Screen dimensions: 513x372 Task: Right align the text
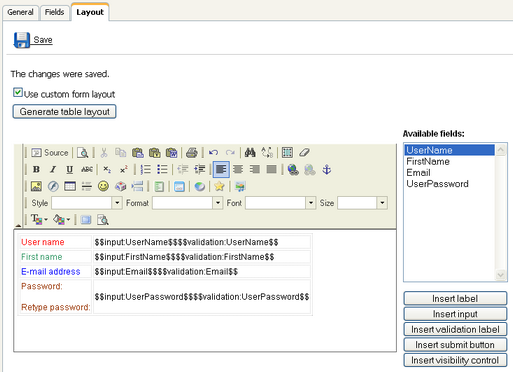coord(255,169)
